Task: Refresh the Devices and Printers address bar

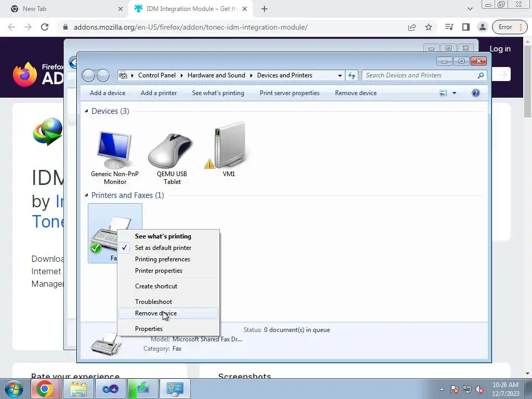Action: pos(352,75)
